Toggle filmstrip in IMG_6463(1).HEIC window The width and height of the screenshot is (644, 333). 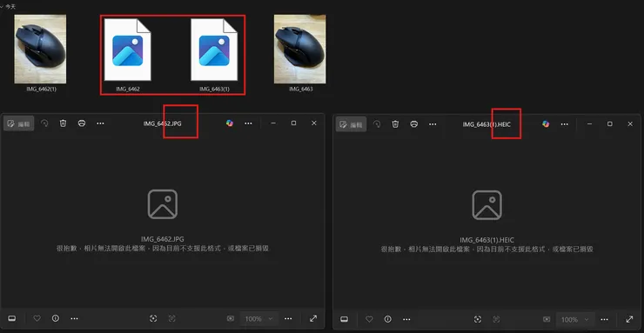click(344, 319)
